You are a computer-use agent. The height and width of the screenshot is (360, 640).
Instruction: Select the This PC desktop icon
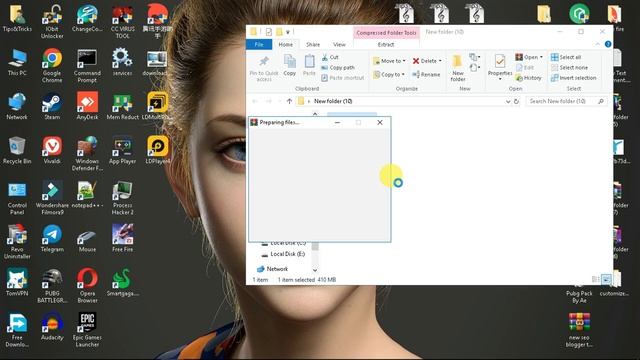click(x=17, y=62)
